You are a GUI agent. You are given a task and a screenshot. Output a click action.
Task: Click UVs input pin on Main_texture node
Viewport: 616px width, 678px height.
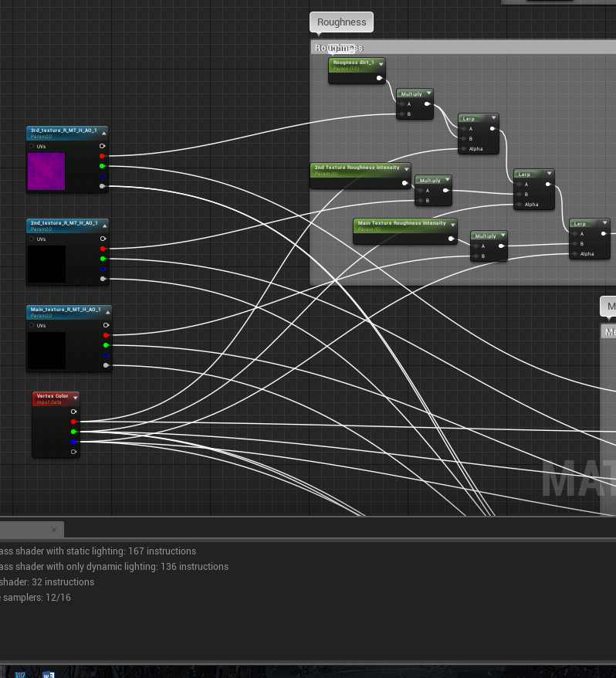point(32,325)
